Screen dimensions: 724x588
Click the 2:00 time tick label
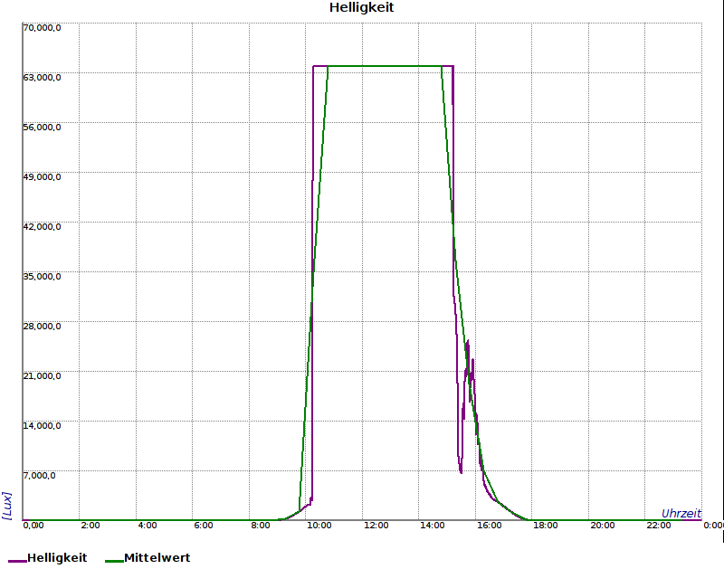(x=90, y=526)
